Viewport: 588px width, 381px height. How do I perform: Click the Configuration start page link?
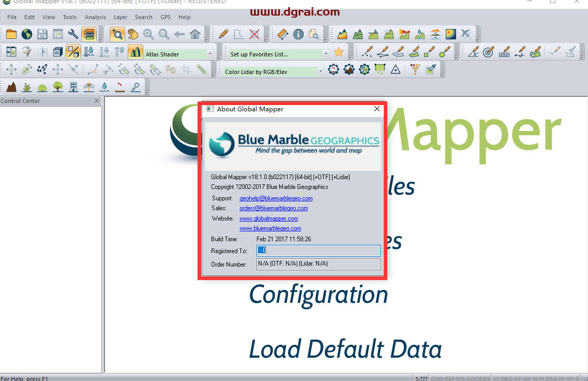(319, 295)
